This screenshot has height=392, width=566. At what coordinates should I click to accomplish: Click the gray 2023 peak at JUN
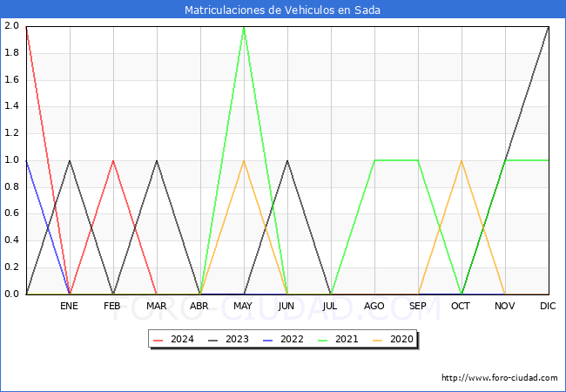(x=287, y=160)
